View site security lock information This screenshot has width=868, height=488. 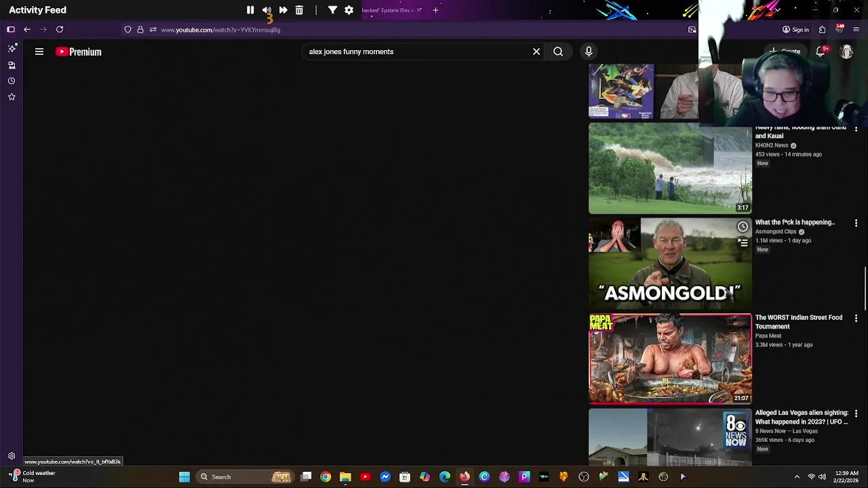pos(140,30)
